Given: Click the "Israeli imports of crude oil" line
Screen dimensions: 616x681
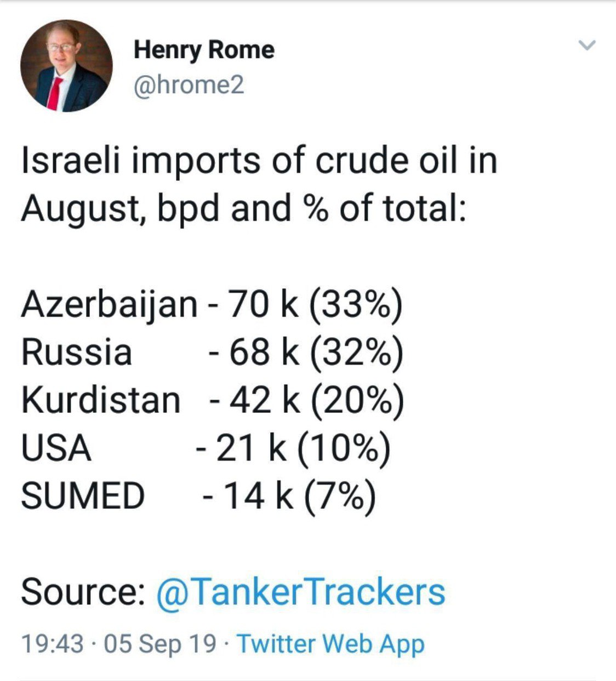Looking at the screenshot, I should 259,161.
